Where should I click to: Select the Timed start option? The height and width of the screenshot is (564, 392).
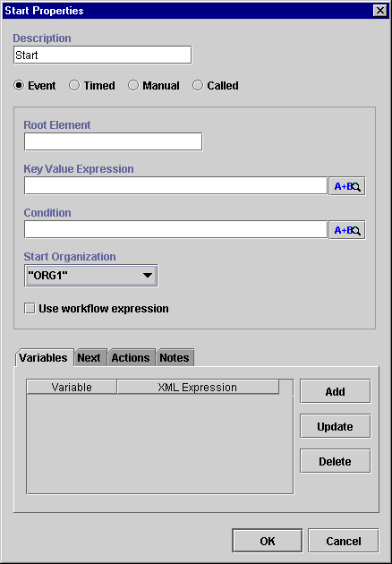click(74, 86)
